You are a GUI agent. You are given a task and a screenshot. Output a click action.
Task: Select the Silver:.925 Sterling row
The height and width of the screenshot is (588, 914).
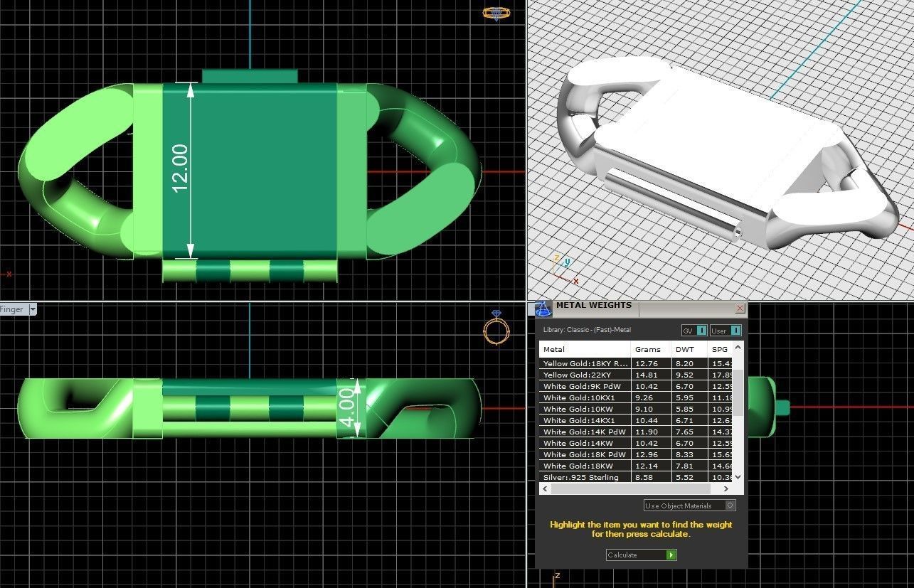point(636,478)
